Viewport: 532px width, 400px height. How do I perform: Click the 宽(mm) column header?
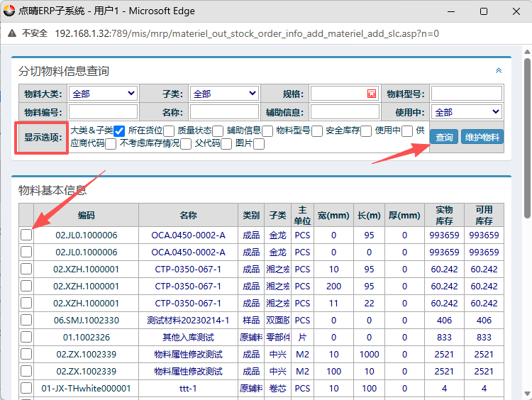click(333, 215)
